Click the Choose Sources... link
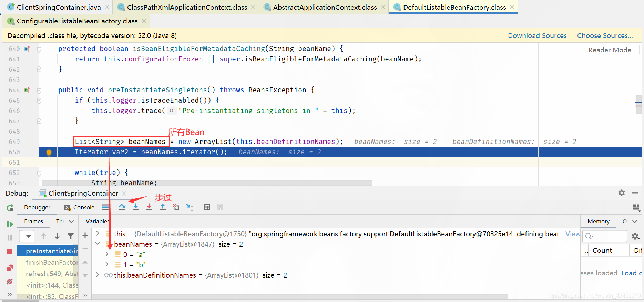Viewport: 644px width, 302px height. coord(605,35)
